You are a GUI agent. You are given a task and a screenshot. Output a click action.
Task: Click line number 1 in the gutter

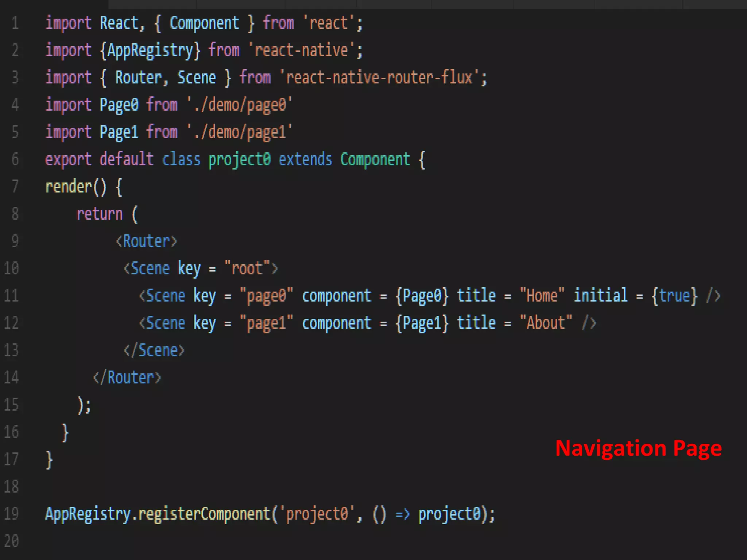(15, 23)
